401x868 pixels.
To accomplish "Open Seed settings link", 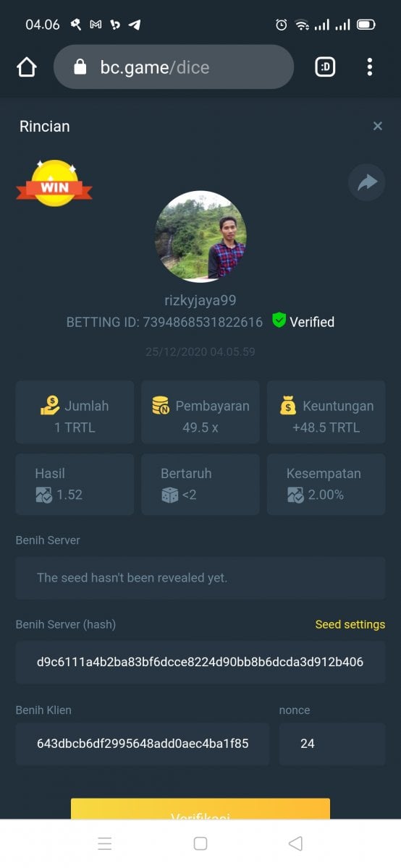I will 350,624.
